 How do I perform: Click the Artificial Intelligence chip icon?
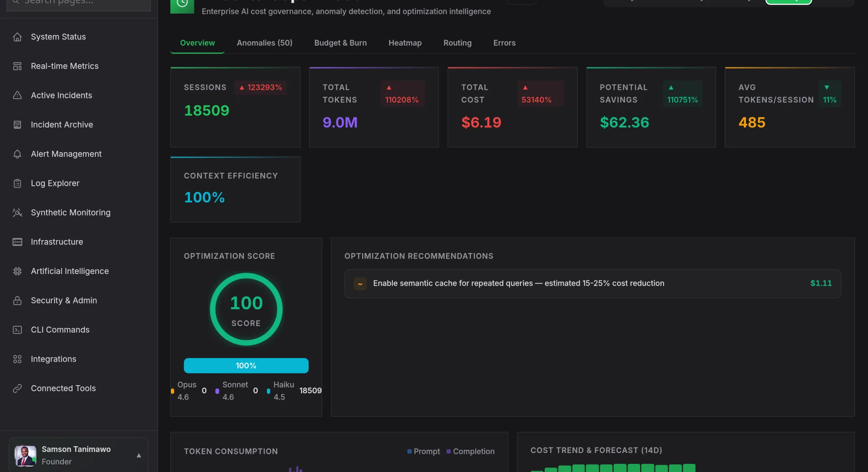click(17, 271)
